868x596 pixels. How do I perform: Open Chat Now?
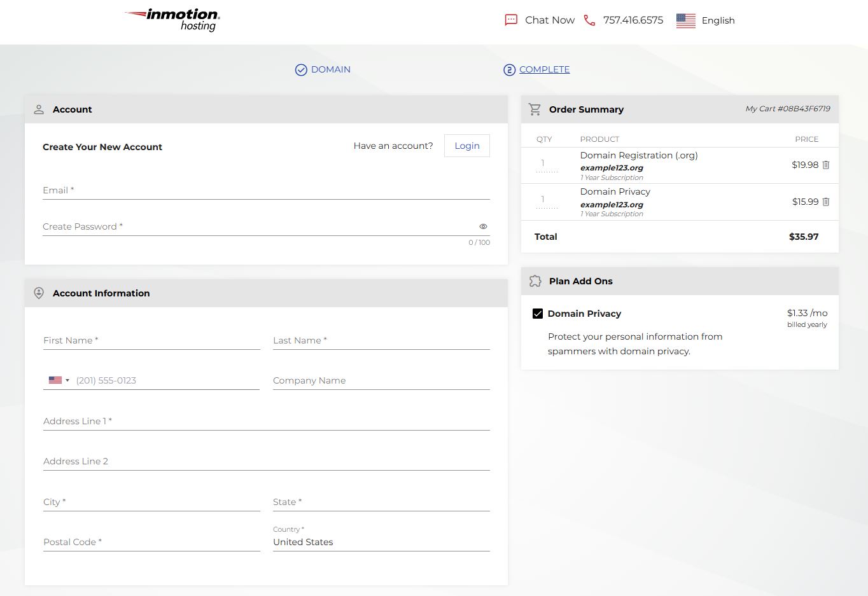549,20
